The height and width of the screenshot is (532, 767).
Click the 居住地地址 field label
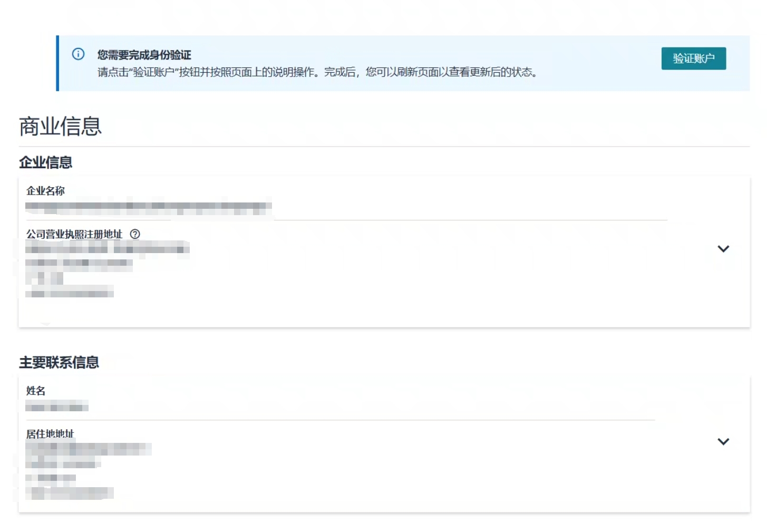50,434
